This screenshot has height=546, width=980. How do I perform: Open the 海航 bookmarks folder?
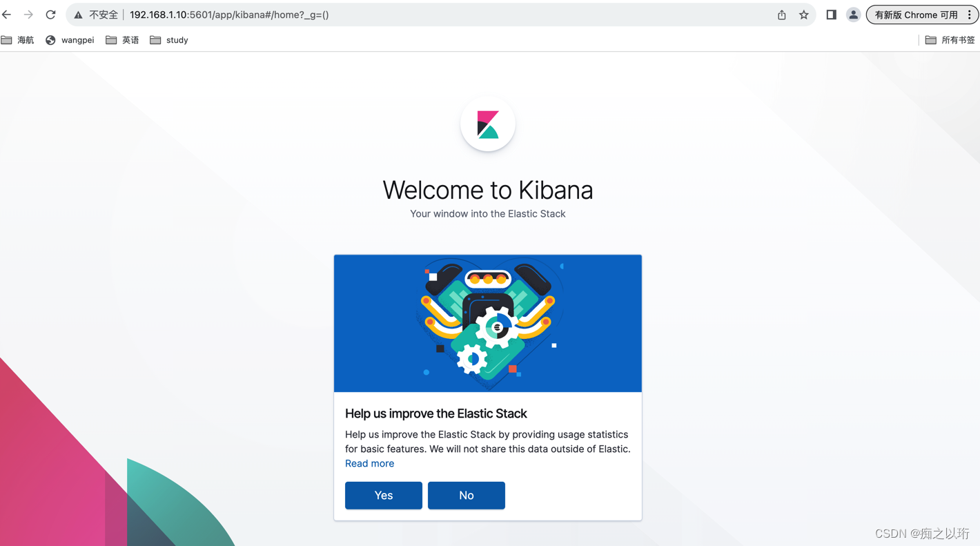[x=19, y=39]
